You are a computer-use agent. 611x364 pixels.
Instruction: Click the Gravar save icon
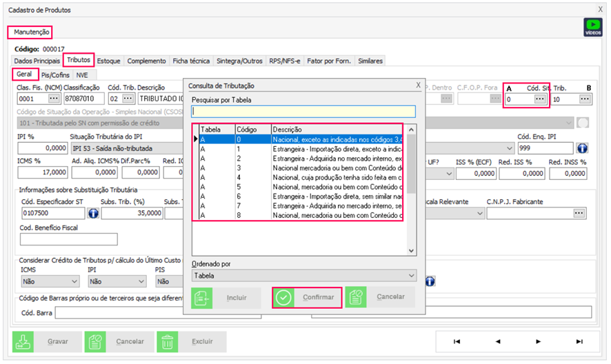[26, 341]
